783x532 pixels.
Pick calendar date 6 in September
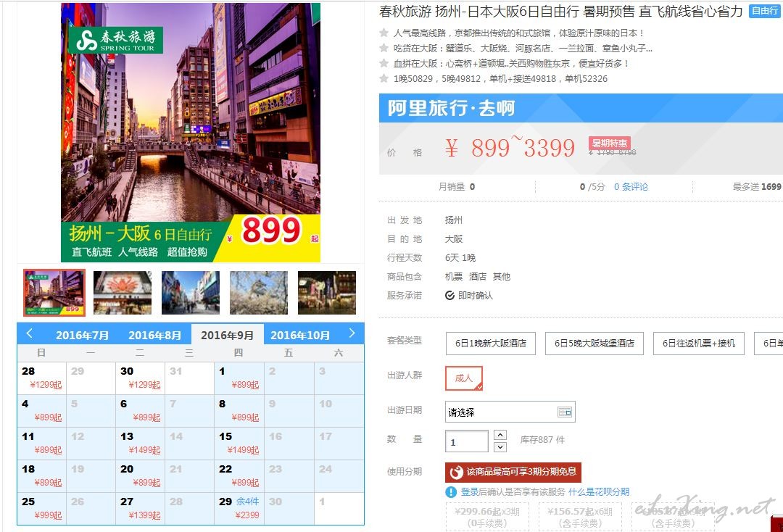click(x=141, y=411)
